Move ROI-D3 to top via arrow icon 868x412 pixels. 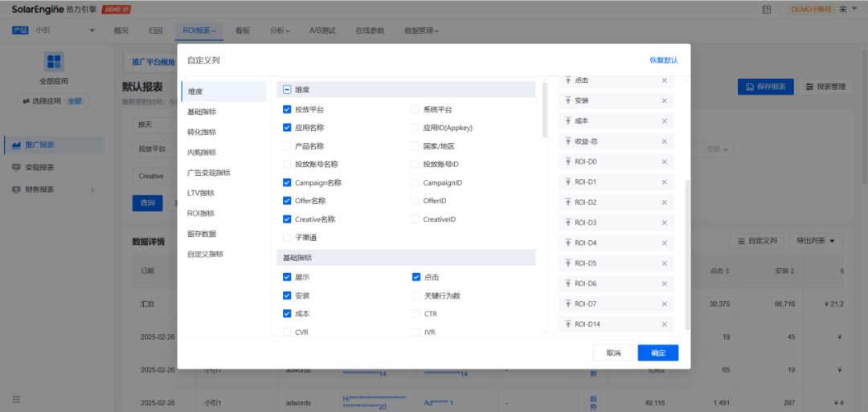pyautogui.click(x=567, y=222)
